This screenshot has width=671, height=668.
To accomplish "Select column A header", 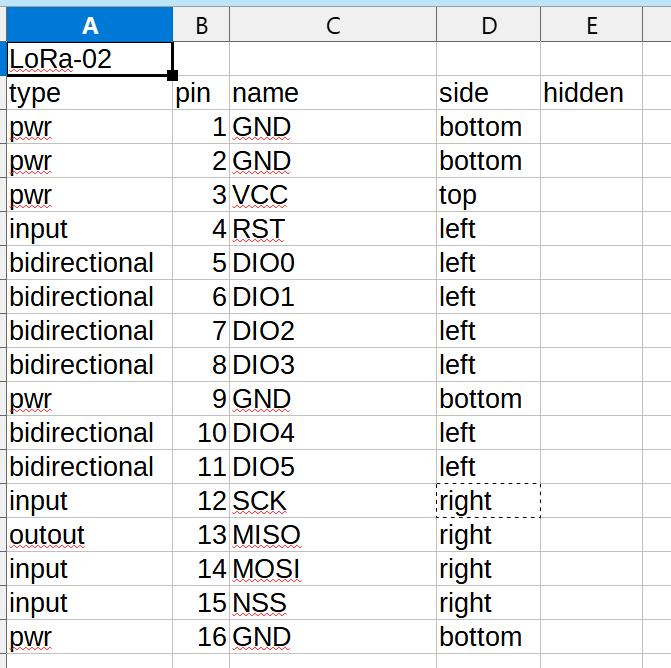I will (89, 25).
